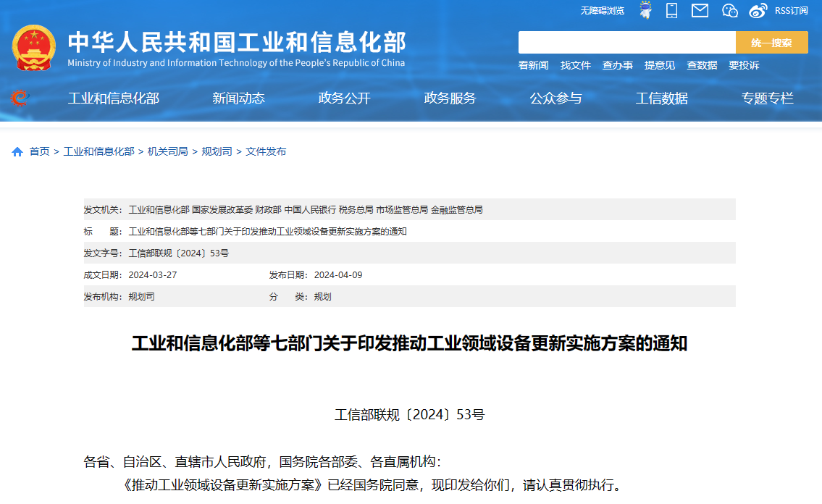Image resolution: width=822 pixels, height=504 pixels.
Task: Open the WeChat icon
Action: (729, 10)
